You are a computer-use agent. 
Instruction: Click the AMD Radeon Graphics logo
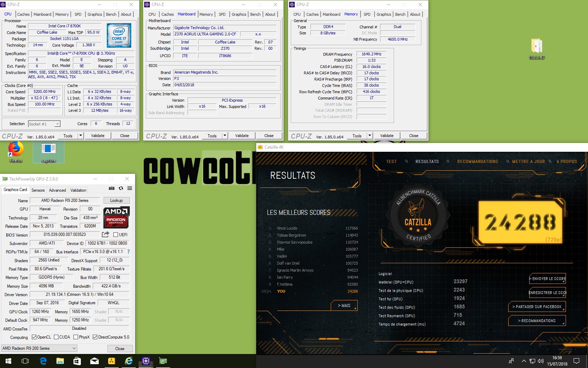(117, 217)
